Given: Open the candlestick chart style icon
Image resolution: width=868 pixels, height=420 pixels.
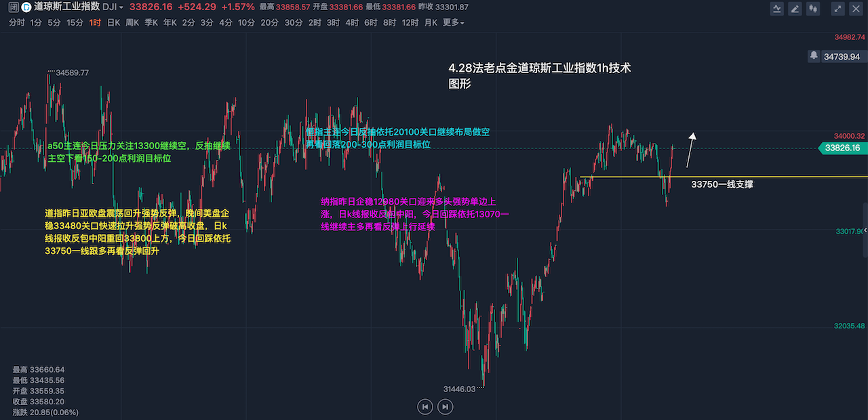Looking at the screenshot, I should [x=814, y=9].
